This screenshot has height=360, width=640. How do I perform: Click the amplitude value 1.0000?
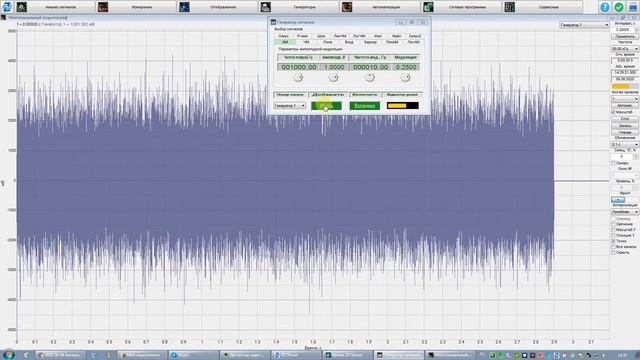click(334, 67)
